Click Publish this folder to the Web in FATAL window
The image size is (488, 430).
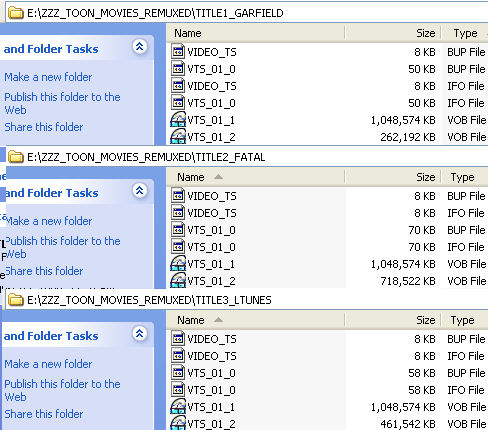pos(63,247)
